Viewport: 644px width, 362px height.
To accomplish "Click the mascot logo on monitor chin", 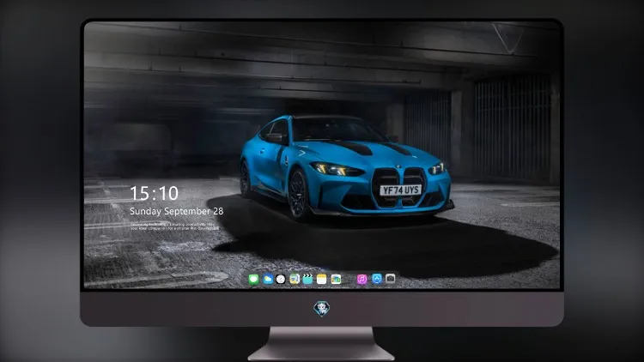I will tap(322, 308).
